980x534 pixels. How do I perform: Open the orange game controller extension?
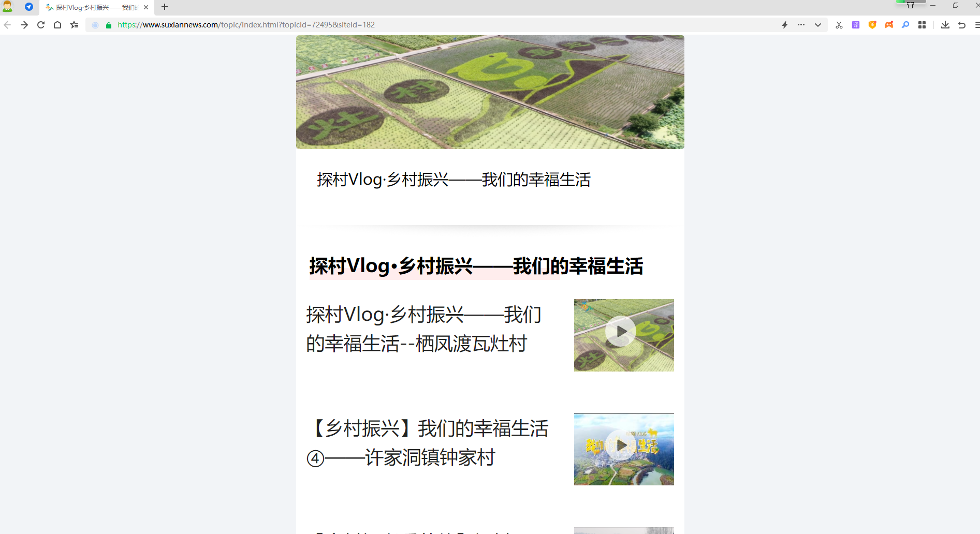point(889,25)
